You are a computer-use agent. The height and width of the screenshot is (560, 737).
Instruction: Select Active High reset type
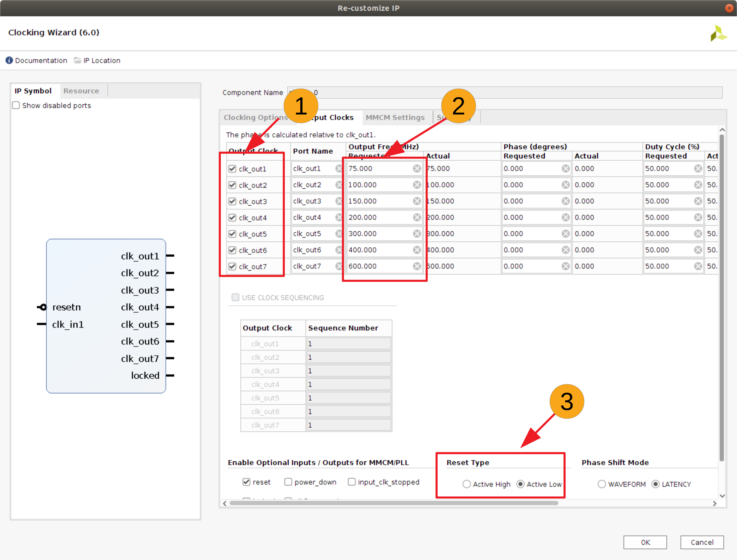click(x=466, y=484)
